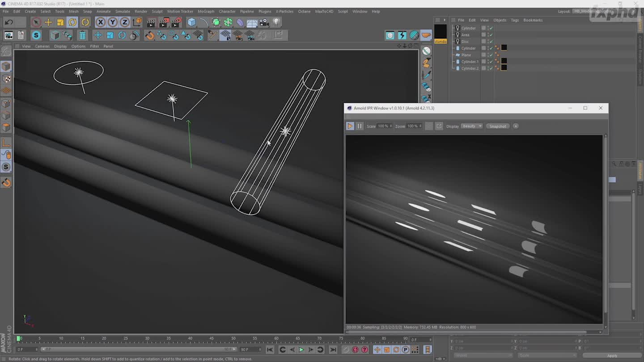Toggle the green check of Disc light
This screenshot has width=644, height=362.
click(x=491, y=41)
